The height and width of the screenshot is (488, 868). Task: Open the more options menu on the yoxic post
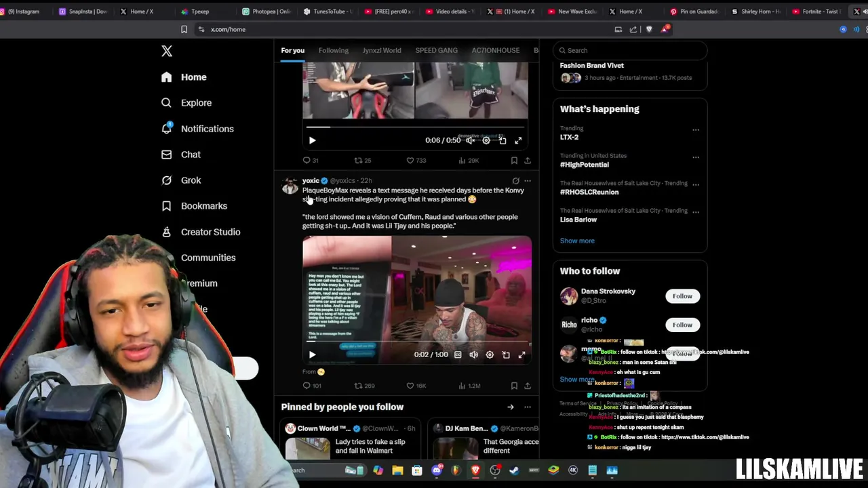528,181
